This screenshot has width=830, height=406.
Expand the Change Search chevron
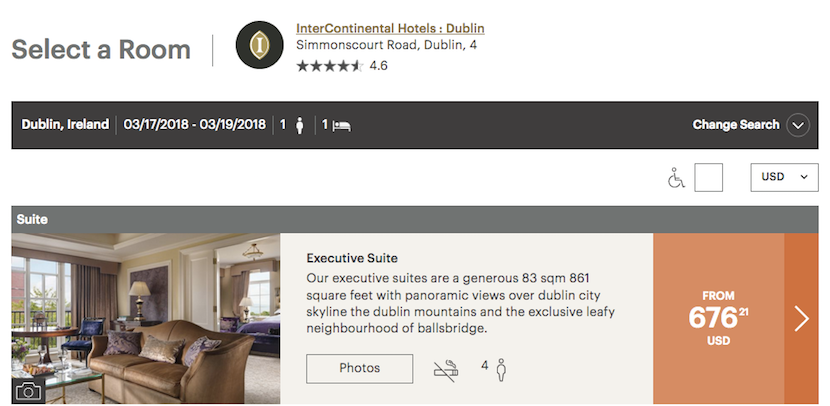click(797, 126)
